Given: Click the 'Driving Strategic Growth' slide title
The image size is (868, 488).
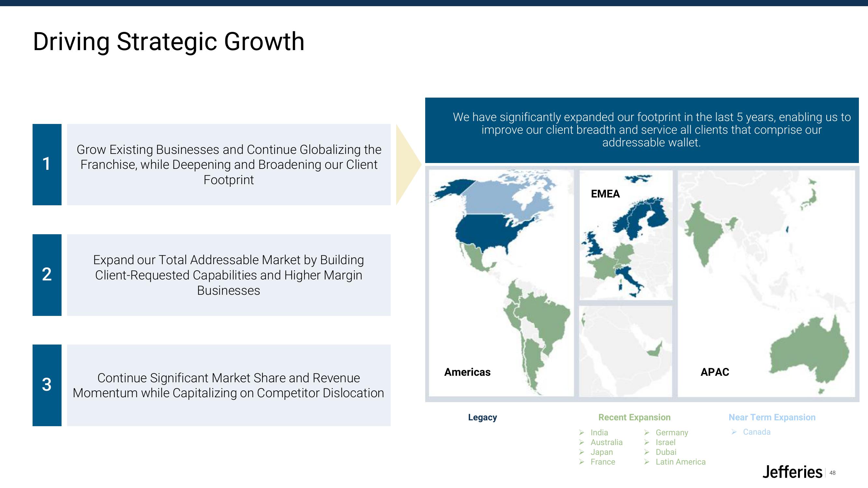Looking at the screenshot, I should 168,42.
